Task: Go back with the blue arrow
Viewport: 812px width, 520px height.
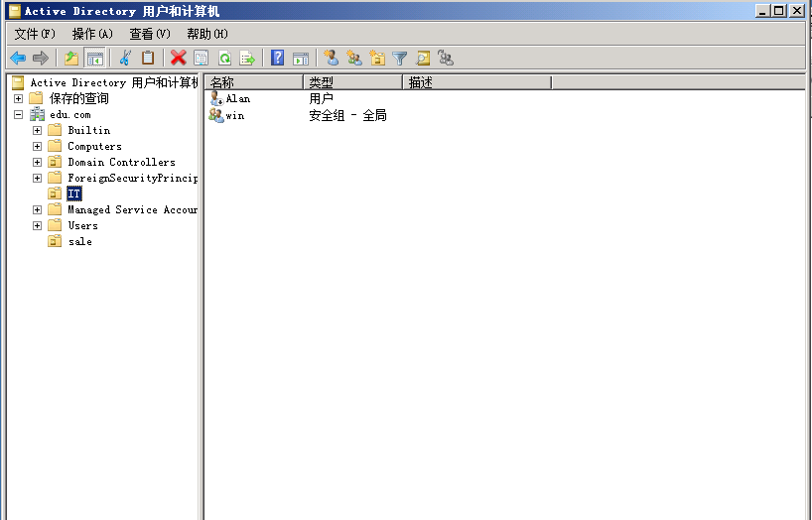Action: click(x=18, y=58)
